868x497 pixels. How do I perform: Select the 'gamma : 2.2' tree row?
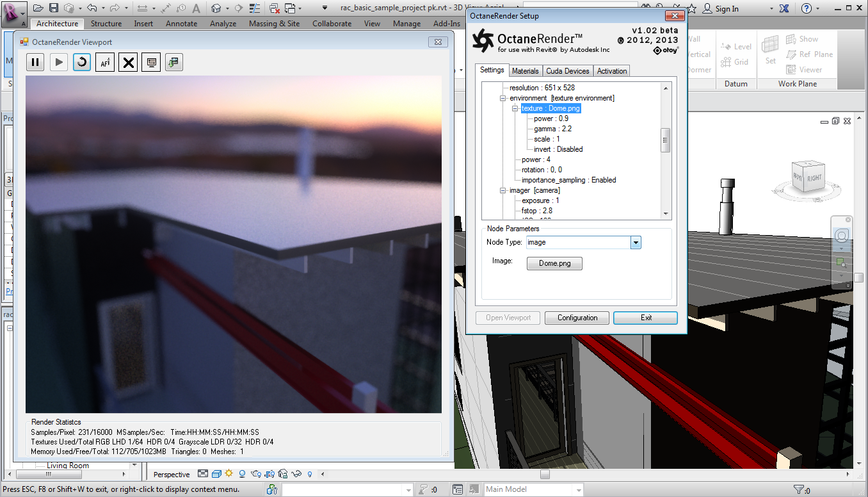[x=553, y=129]
